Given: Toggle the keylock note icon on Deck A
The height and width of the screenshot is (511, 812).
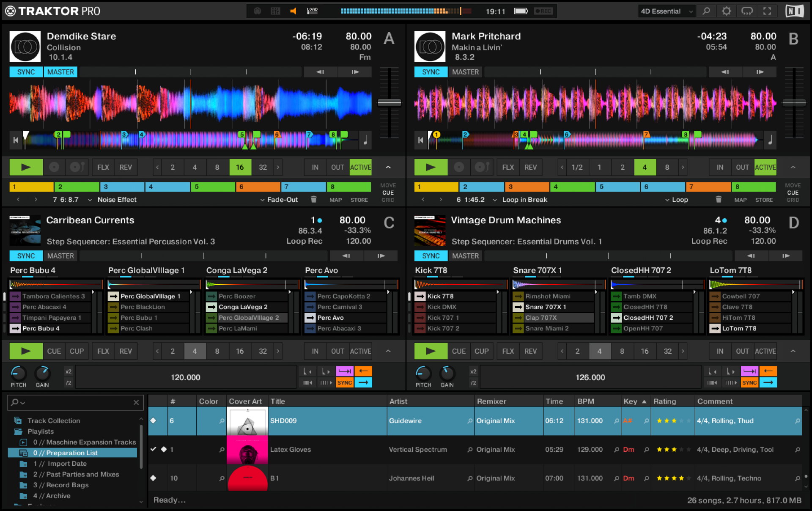Looking at the screenshot, I should 365,140.
